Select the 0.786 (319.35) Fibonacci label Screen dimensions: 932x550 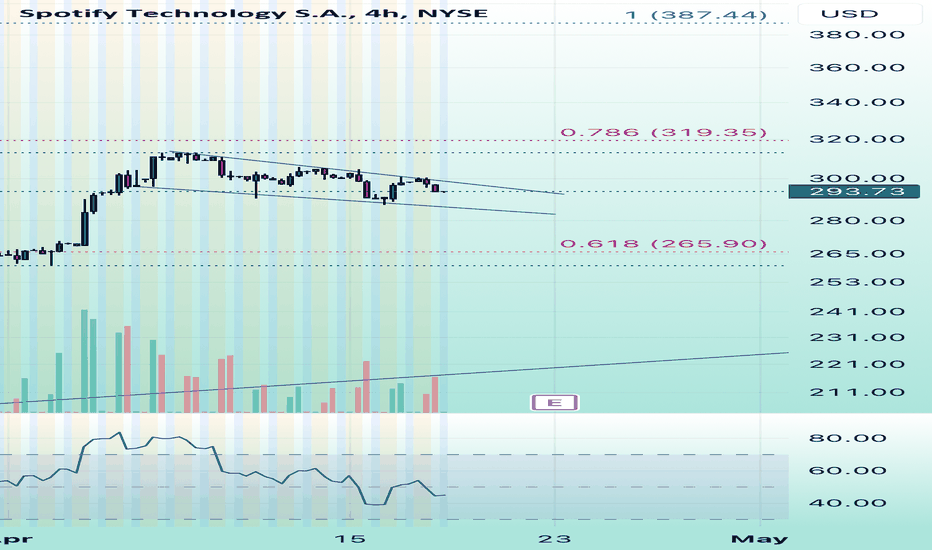coord(663,132)
